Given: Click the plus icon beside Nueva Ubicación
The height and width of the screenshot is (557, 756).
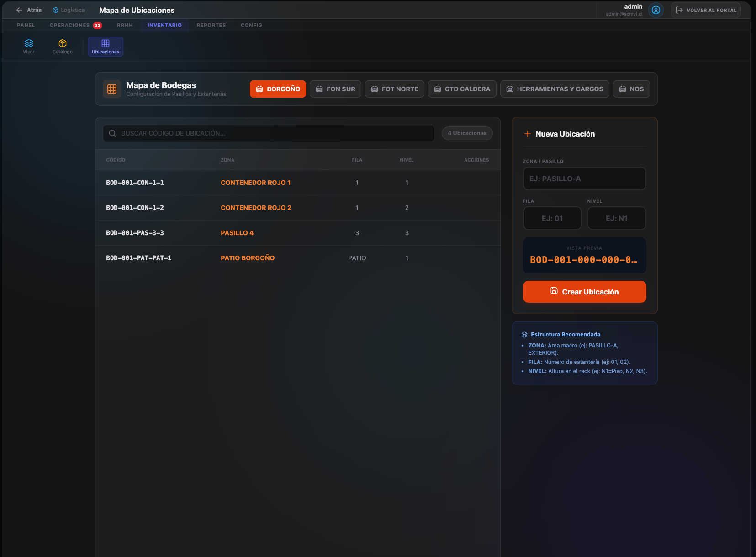Looking at the screenshot, I should [528, 134].
